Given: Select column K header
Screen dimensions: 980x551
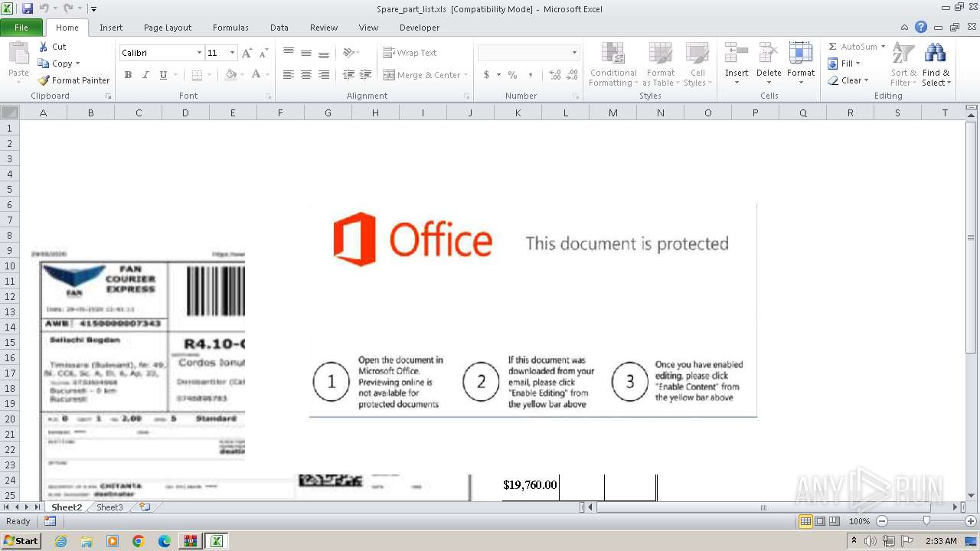Looking at the screenshot, I should pos(518,112).
